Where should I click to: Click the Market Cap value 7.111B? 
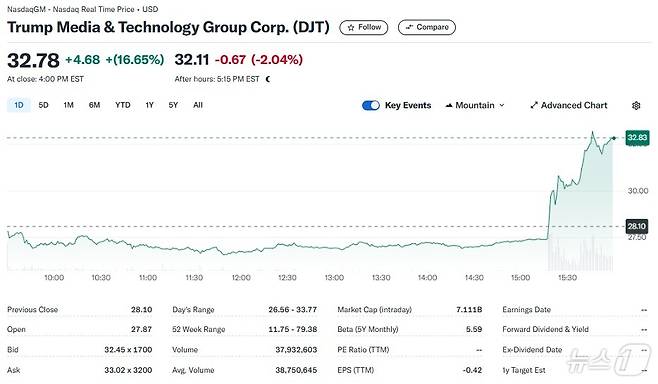[x=469, y=310]
